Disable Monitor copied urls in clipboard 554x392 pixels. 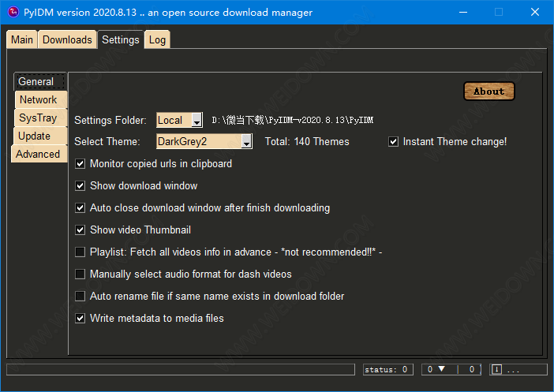point(80,163)
